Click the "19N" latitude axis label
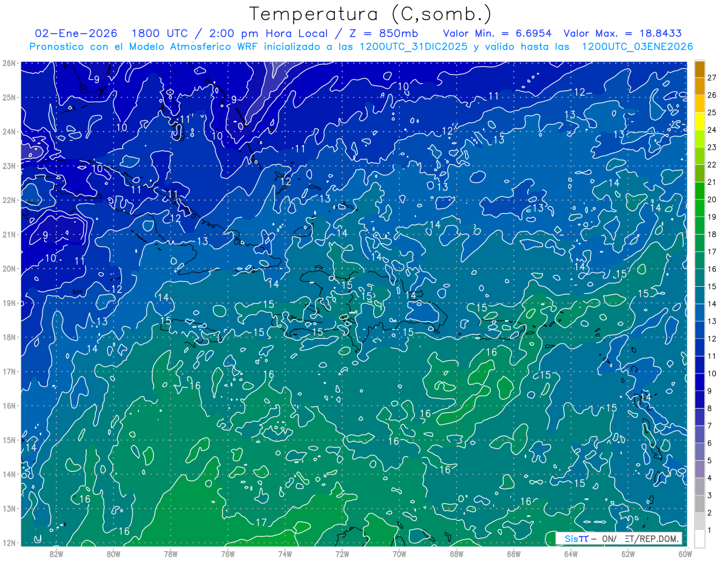728x562 pixels. coord(9,303)
